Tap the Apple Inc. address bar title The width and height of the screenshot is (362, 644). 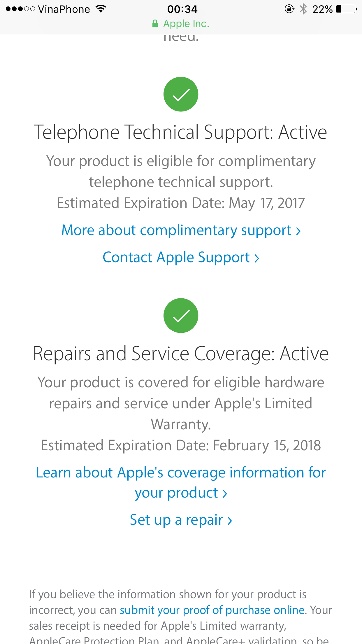(186, 24)
